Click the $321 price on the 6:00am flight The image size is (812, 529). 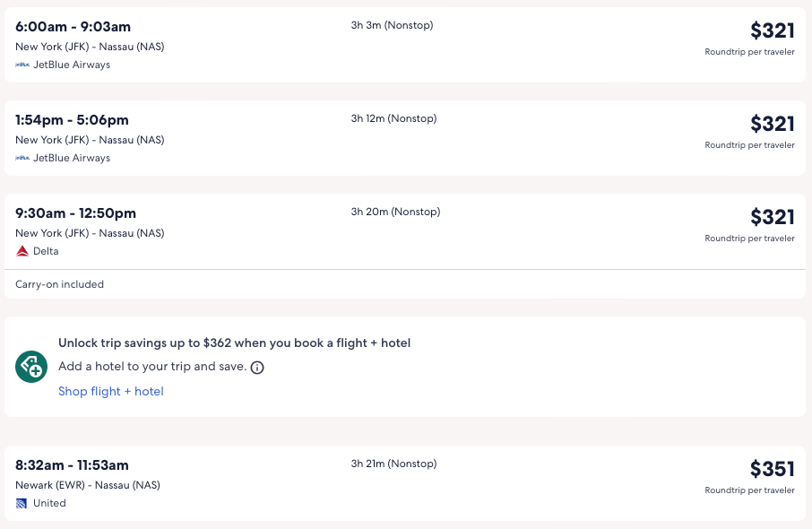[x=772, y=30]
